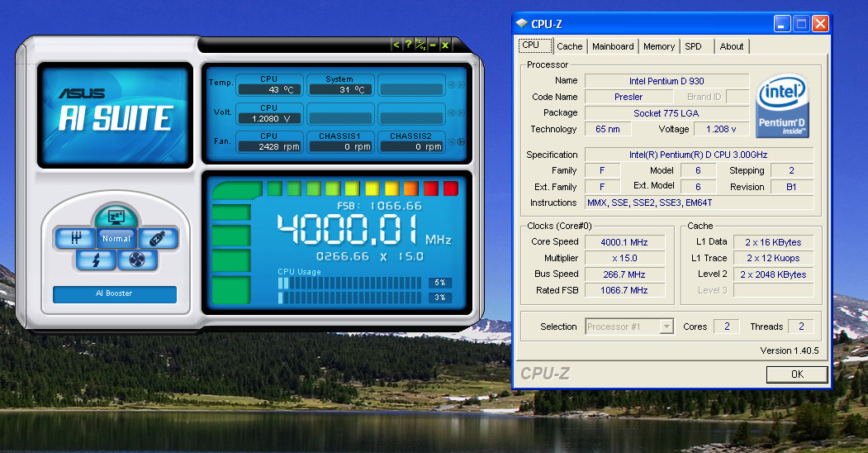Minimize AI Suite with the green dash

tap(433, 45)
